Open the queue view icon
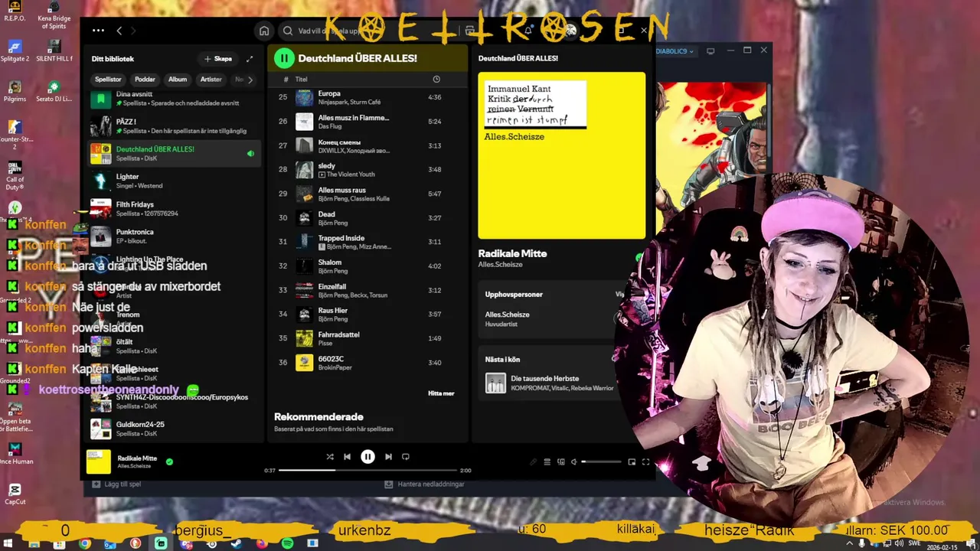 tap(547, 461)
